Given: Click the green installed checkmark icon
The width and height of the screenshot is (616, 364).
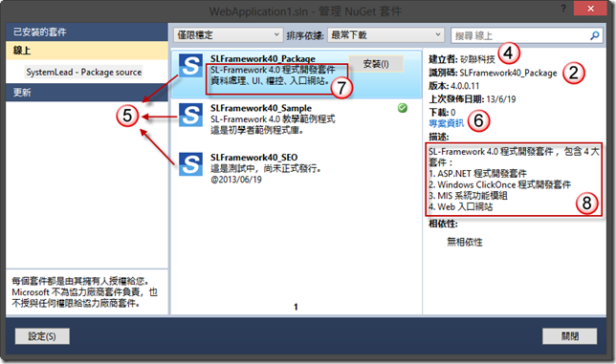Looking at the screenshot, I should click(x=403, y=108).
